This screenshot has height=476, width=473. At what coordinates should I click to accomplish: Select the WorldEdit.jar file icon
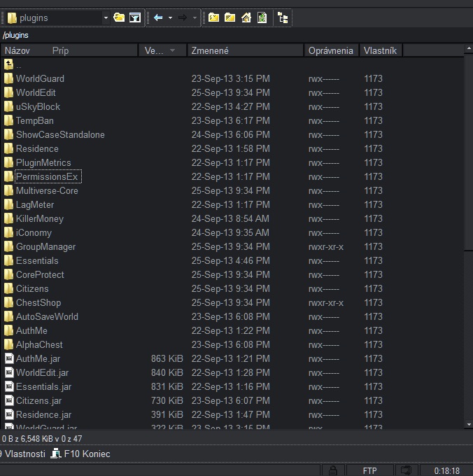coord(9,372)
